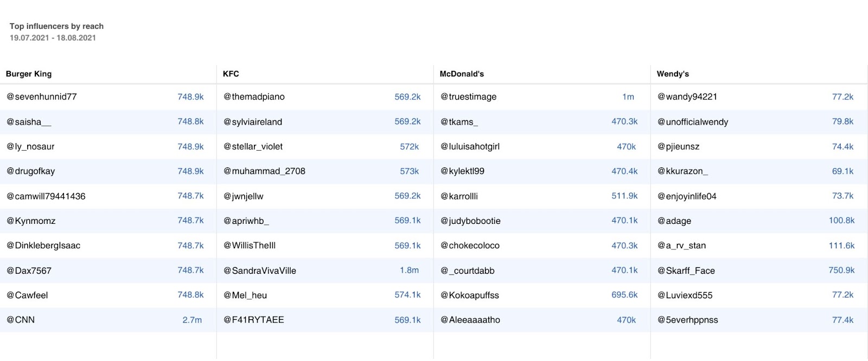Screen dimensions: 868x361
Task: Open @ly_nosaur influencer entry
Action: (30, 146)
